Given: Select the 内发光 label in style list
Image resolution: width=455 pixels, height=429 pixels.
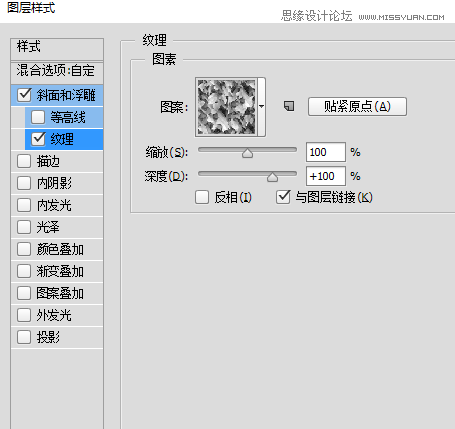Looking at the screenshot, I should pyautogui.click(x=54, y=205).
